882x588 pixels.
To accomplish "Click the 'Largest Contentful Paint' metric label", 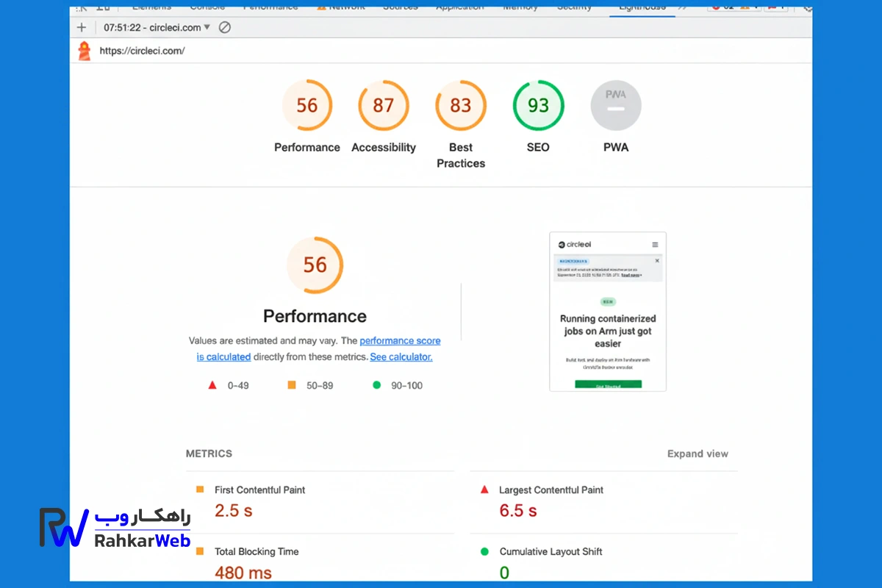I will tap(551, 490).
